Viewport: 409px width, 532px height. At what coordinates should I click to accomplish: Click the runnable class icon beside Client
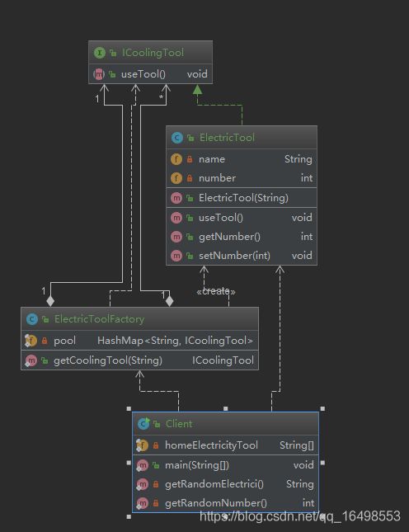(x=143, y=423)
